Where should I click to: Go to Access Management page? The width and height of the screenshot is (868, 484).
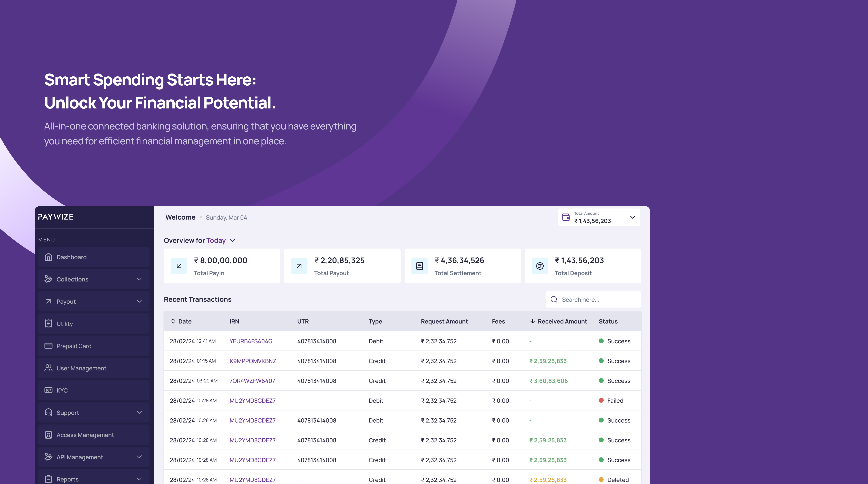point(85,435)
